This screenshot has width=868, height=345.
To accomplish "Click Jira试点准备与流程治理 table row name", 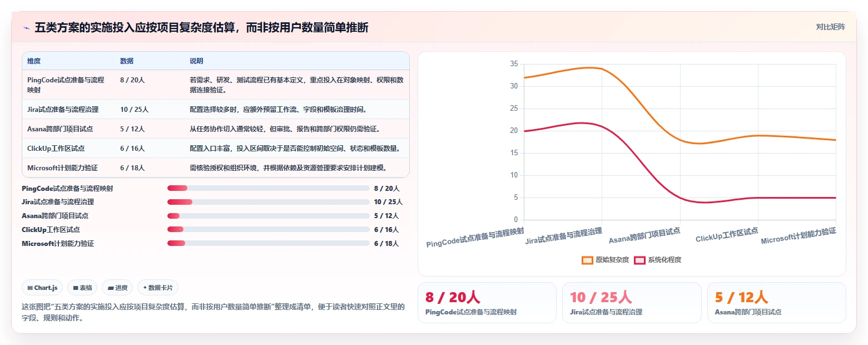I will [63, 109].
